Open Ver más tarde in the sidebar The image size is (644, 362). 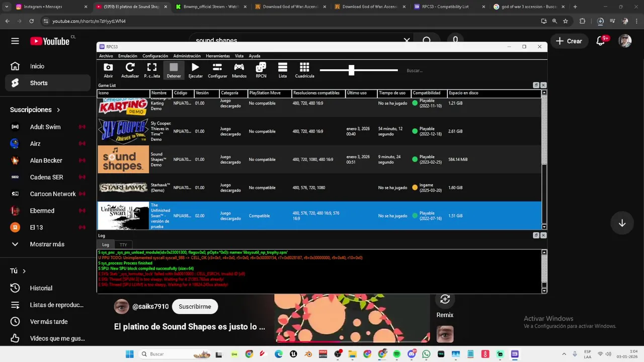click(48, 322)
